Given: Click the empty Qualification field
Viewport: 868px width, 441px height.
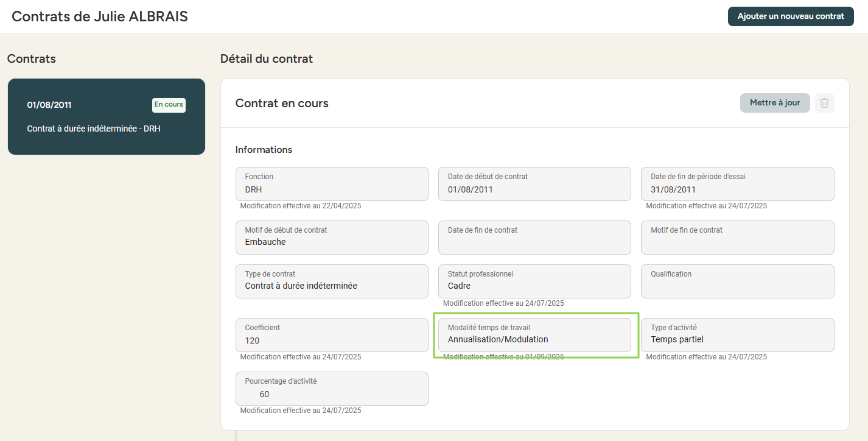Looking at the screenshot, I should point(737,281).
